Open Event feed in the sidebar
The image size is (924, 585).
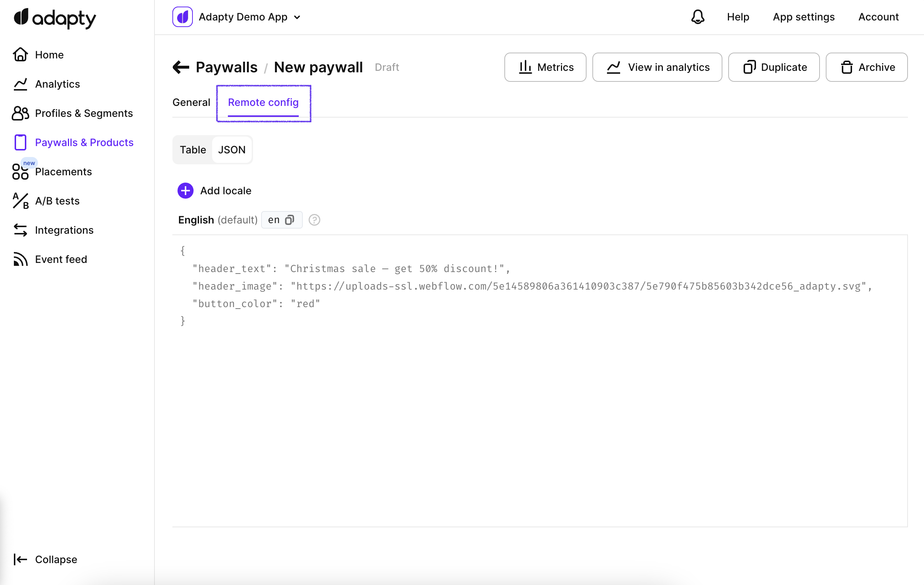[x=61, y=259]
